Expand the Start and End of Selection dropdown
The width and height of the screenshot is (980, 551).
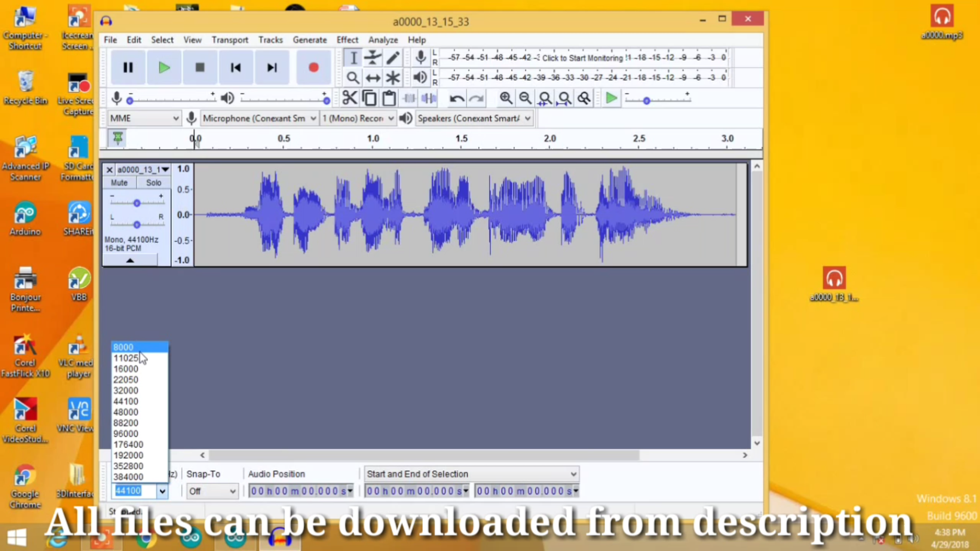[x=572, y=474]
